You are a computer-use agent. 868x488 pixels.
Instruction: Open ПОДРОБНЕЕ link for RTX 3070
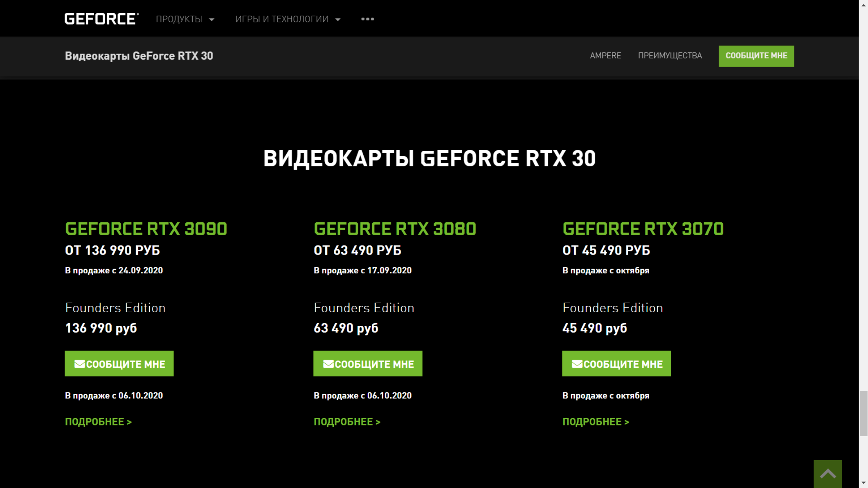pos(596,422)
